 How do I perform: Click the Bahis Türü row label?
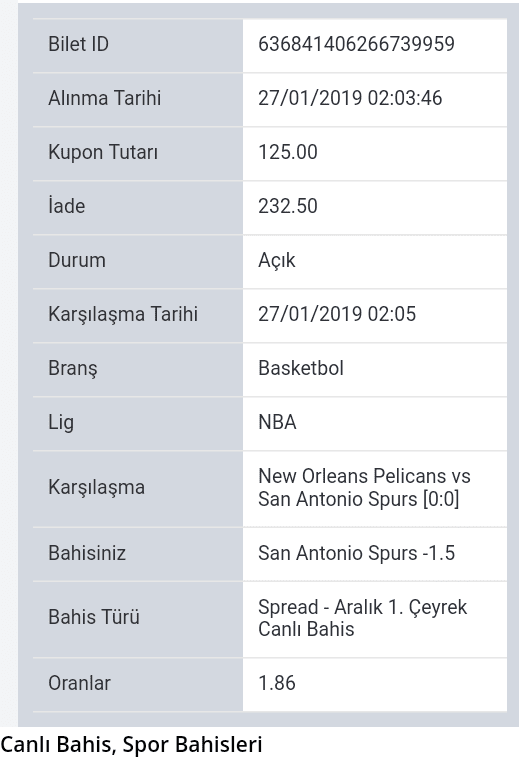[94, 617]
